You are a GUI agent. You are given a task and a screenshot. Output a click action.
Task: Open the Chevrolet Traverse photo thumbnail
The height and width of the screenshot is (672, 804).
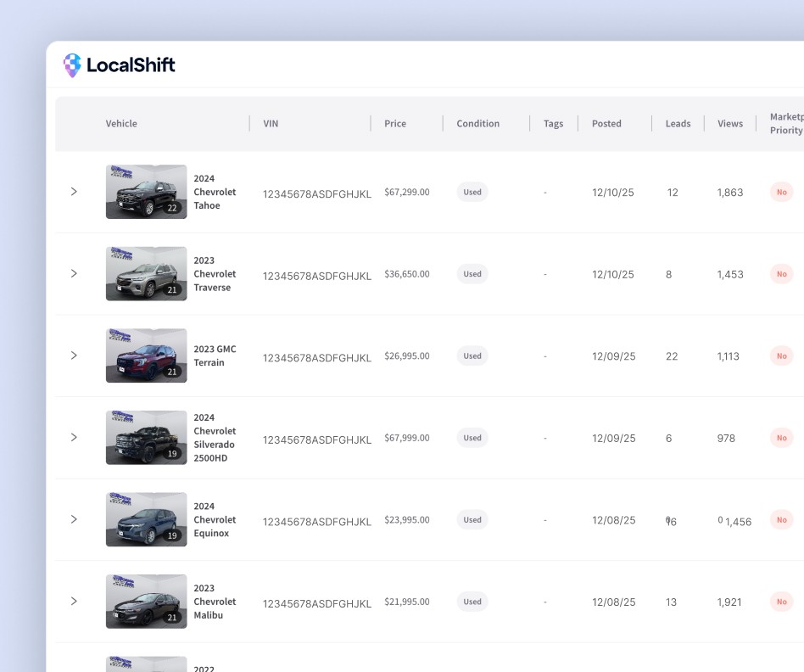[146, 274]
